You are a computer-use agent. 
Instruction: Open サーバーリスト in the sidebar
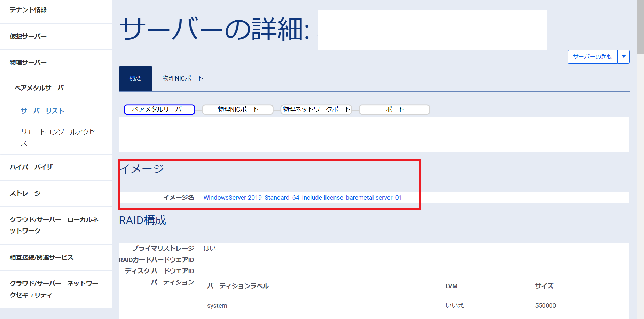42,111
